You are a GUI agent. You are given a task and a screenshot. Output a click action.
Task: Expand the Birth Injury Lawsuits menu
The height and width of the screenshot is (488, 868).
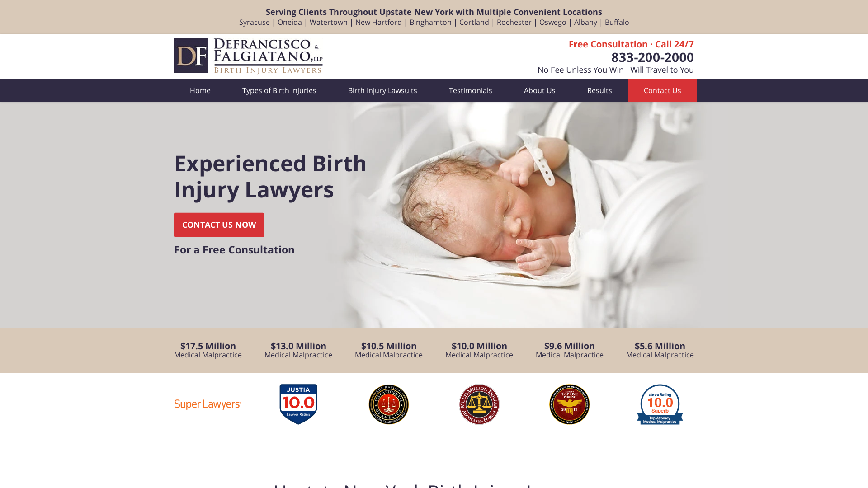click(382, 90)
